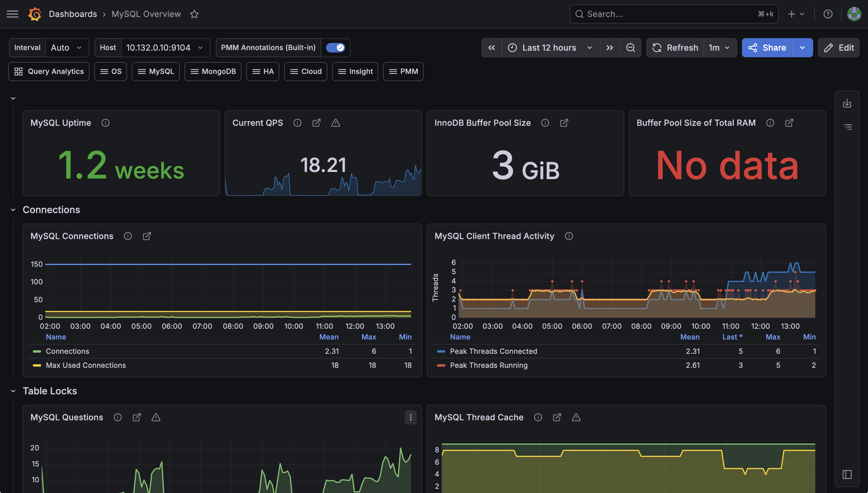This screenshot has width=868, height=493.
Task: Open the Insight dashboards menu
Action: point(355,72)
